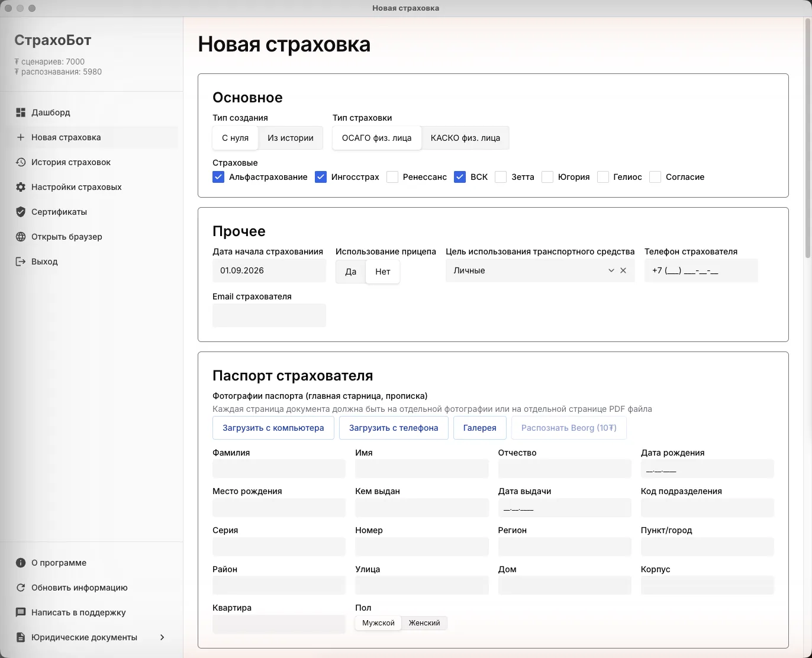
Task: Check the Югория insurer box
Action: coord(547,177)
